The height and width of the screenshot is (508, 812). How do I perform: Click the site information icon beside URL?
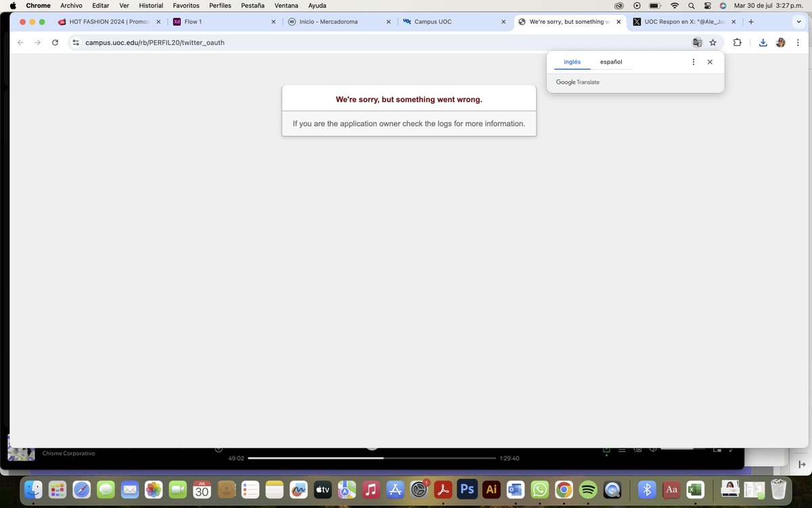pyautogui.click(x=76, y=42)
